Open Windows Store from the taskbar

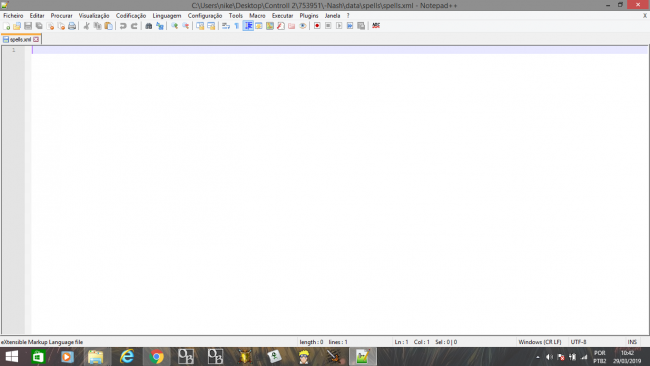(38, 356)
